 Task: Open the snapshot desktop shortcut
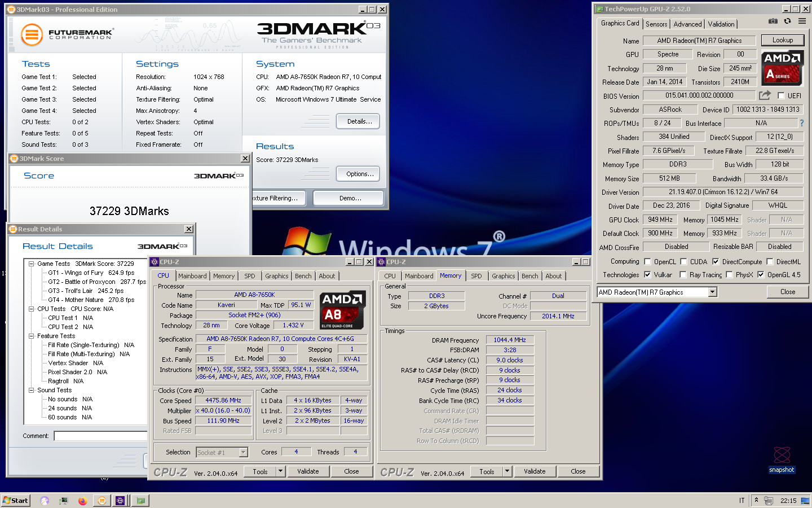(x=782, y=459)
